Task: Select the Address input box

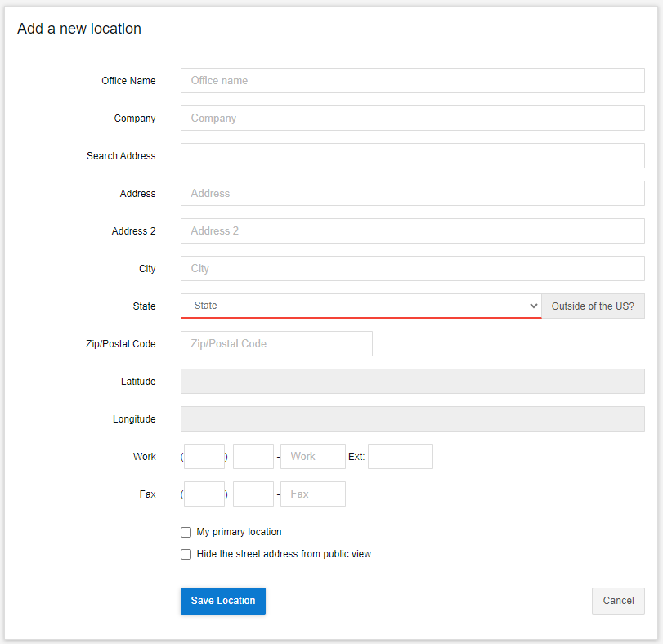Action: pyautogui.click(x=412, y=193)
